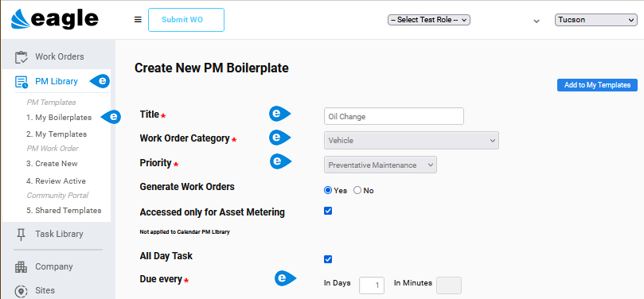Image resolution: width=644 pixels, height=299 pixels.
Task: Uncheck Accessed only for Asset Metering
Action: pos(328,211)
